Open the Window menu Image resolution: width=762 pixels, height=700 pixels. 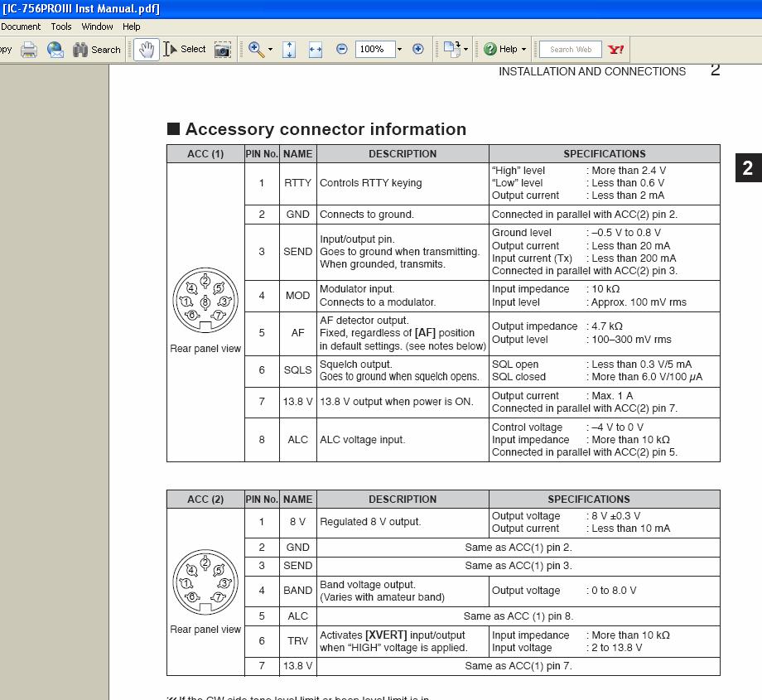[97, 27]
